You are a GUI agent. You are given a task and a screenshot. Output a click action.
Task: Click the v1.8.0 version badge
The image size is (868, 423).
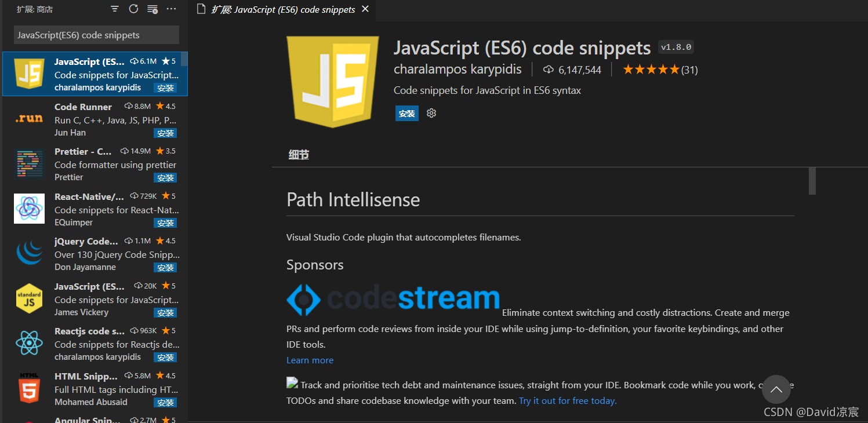click(677, 47)
